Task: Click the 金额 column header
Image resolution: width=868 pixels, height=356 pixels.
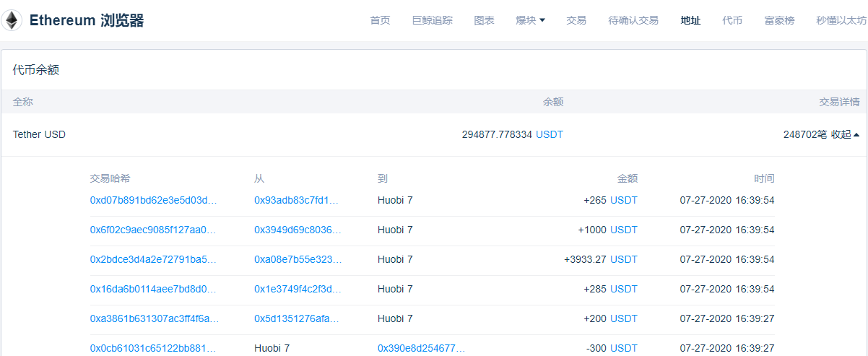Action: tap(628, 178)
